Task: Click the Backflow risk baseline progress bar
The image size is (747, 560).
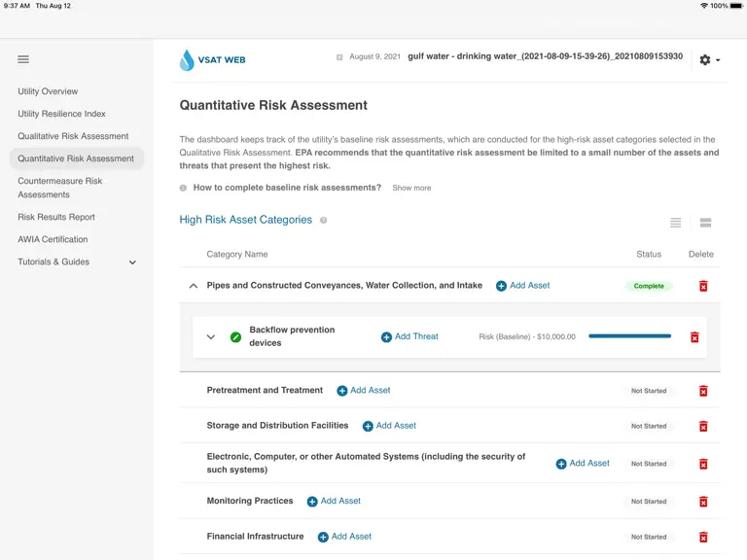Action: click(x=629, y=336)
